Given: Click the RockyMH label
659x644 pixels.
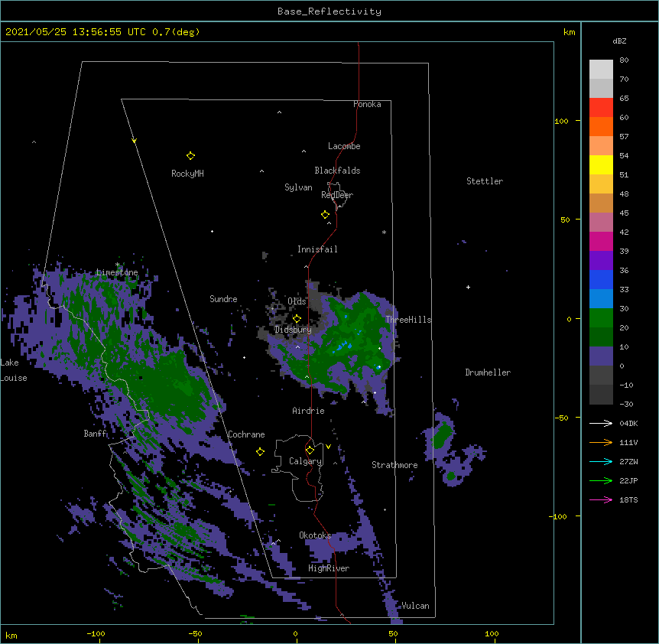Looking at the screenshot, I should (187, 174).
